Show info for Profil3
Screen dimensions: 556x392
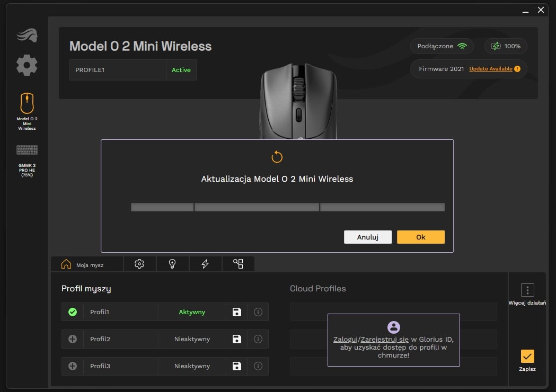(x=258, y=366)
